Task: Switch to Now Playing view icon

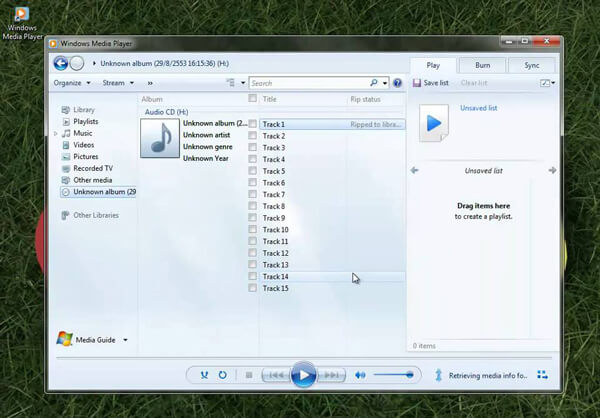Action: pos(542,375)
